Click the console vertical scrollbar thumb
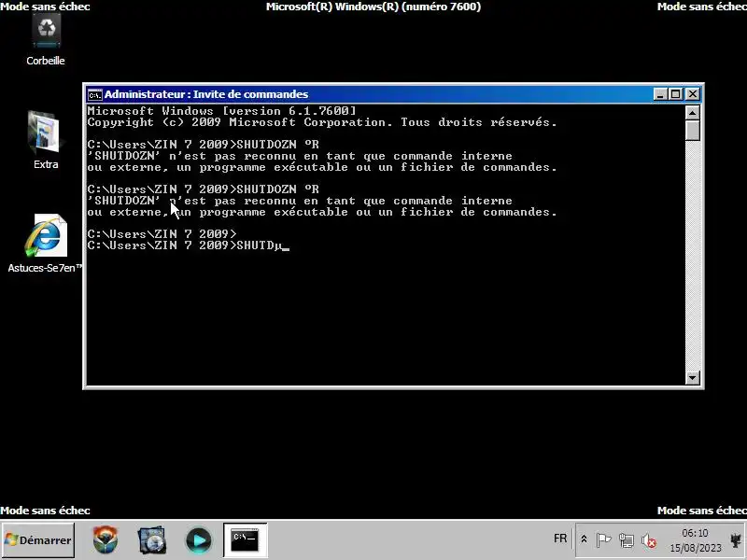Screen dimensions: 747x560 (x=692, y=131)
